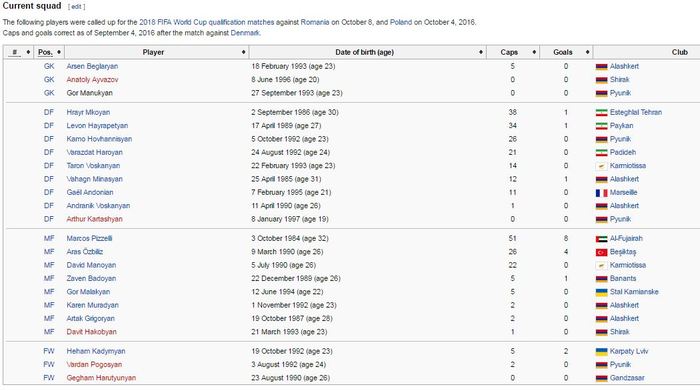This screenshot has height=391, width=700.
Task: Open the Gandzasar club link
Action: pyautogui.click(x=627, y=378)
